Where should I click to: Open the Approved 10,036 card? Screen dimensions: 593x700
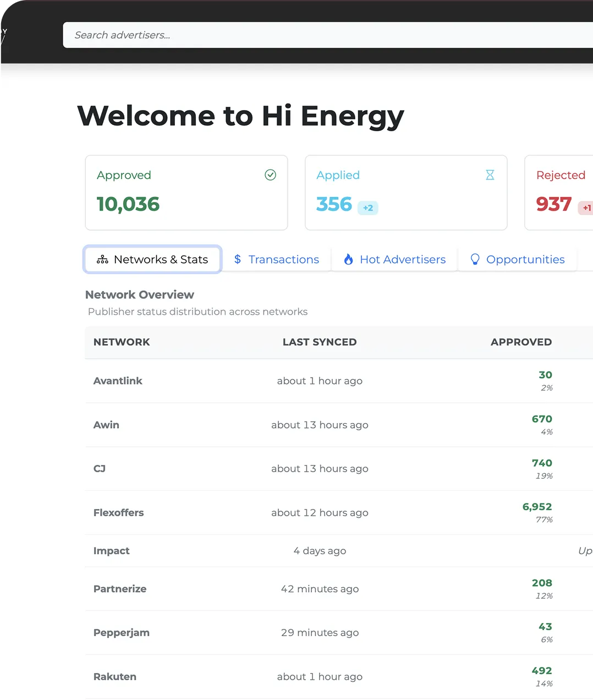coord(186,193)
